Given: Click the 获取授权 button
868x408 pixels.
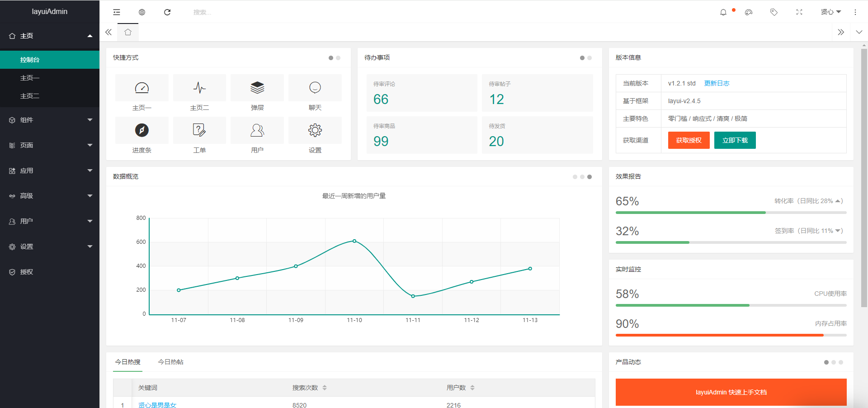Looking at the screenshot, I should point(689,140).
